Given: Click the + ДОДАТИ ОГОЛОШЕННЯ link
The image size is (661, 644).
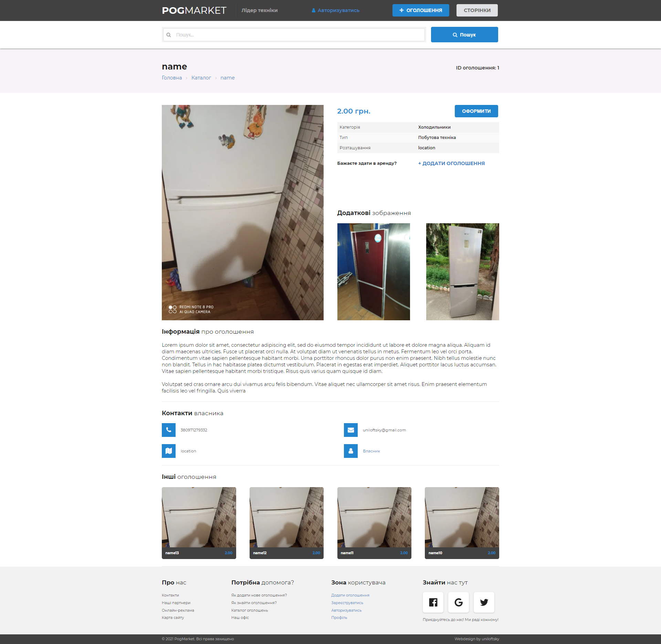Looking at the screenshot, I should [x=451, y=163].
